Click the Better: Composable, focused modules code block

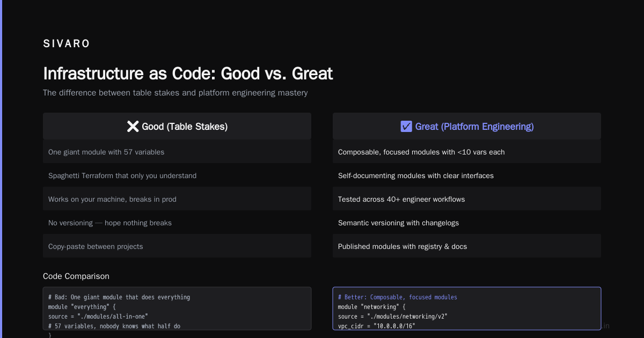(467, 308)
